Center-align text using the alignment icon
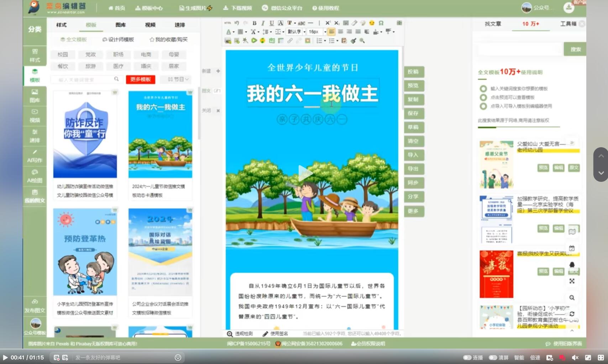 (341, 32)
